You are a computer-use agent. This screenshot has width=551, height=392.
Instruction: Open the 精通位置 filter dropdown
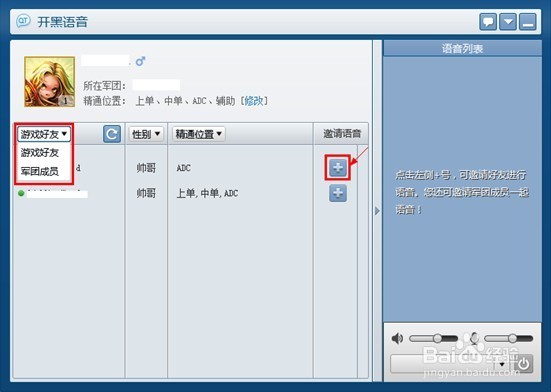tap(199, 134)
